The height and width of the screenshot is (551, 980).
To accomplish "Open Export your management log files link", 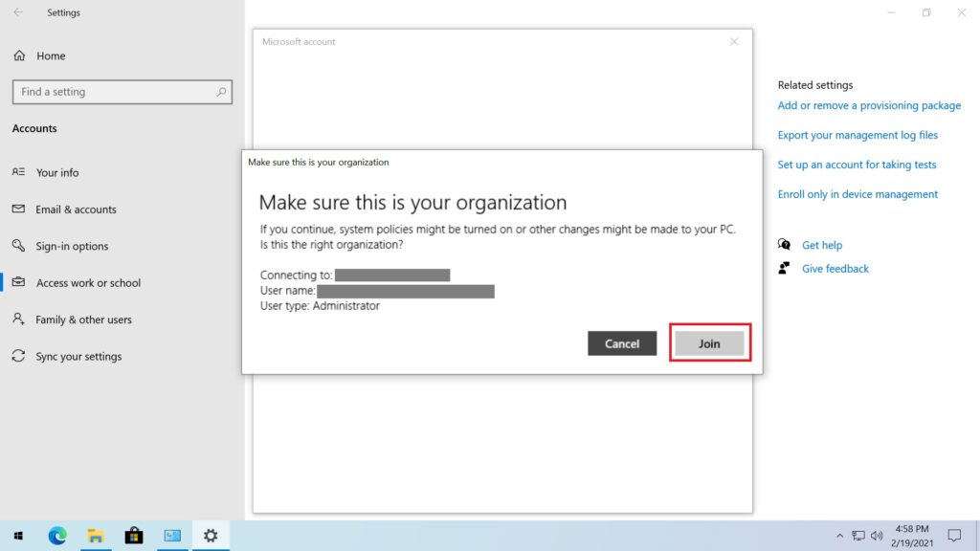I will (x=857, y=136).
